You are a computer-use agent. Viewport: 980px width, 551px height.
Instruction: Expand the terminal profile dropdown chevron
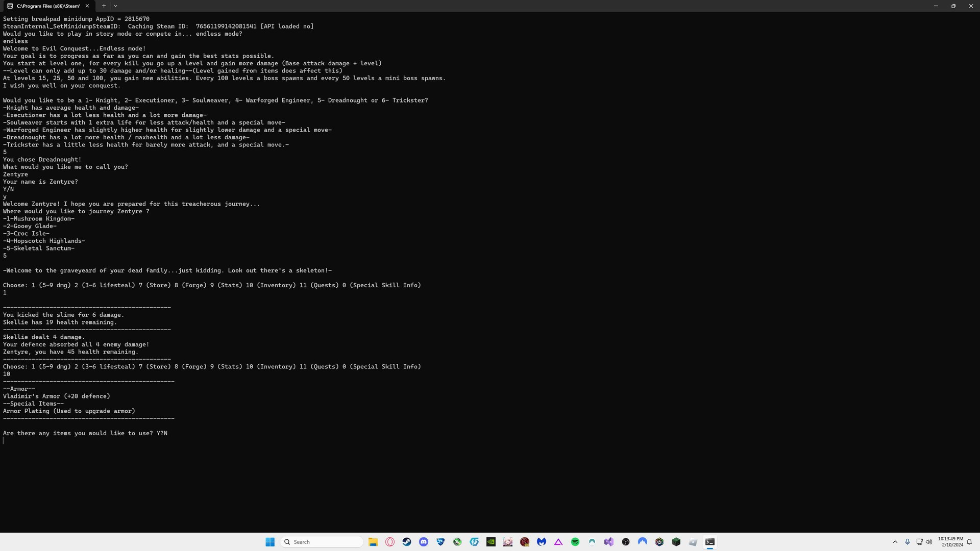pos(115,6)
